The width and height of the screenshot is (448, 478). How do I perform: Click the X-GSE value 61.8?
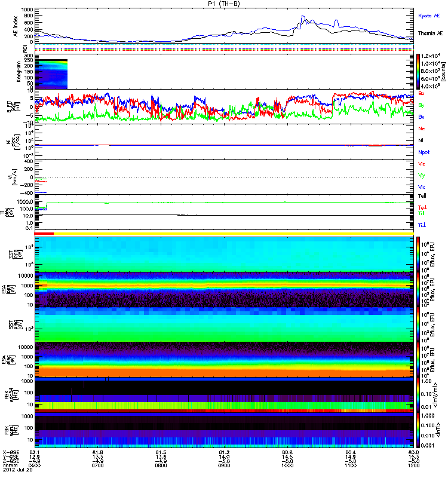(x=97, y=452)
